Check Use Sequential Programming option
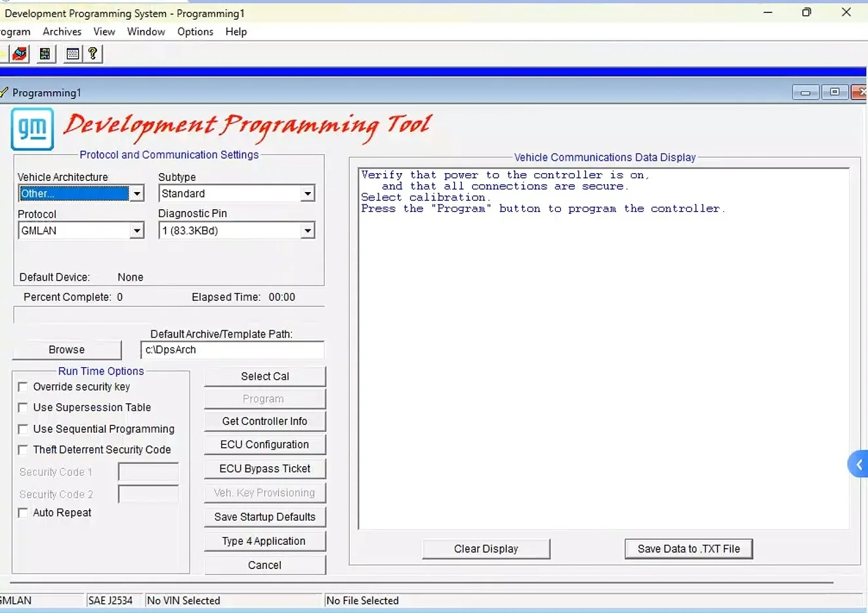Viewport: 868px width, 613px height. [23, 429]
